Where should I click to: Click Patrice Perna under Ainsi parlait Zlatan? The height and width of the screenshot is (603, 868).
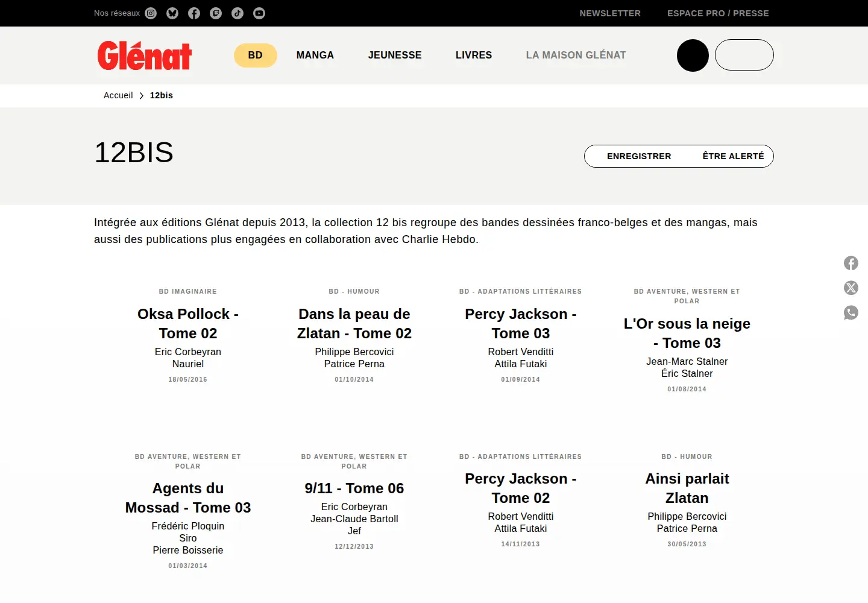click(687, 528)
